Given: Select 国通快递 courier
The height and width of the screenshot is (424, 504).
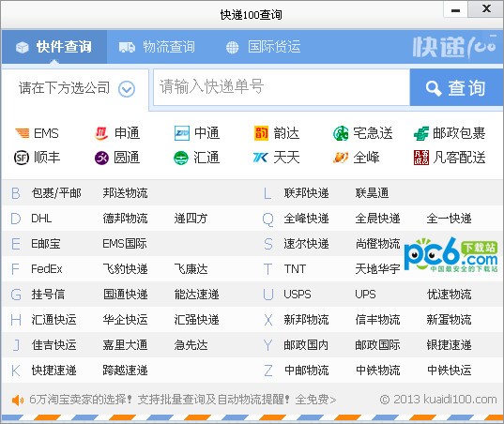Looking at the screenshot, I should (125, 295).
